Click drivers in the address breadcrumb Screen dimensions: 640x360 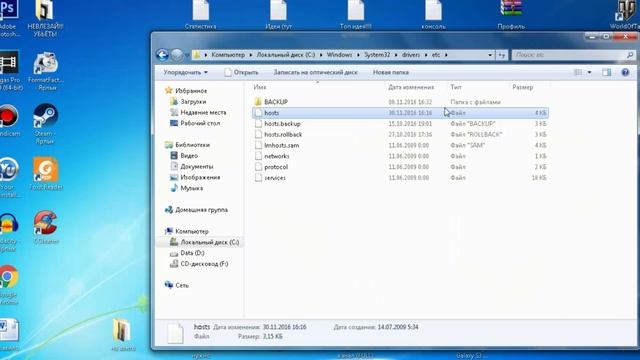(x=411, y=55)
